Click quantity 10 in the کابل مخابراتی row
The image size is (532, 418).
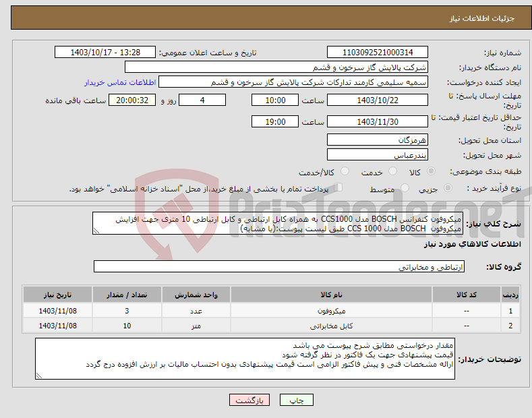pyautogui.click(x=127, y=326)
